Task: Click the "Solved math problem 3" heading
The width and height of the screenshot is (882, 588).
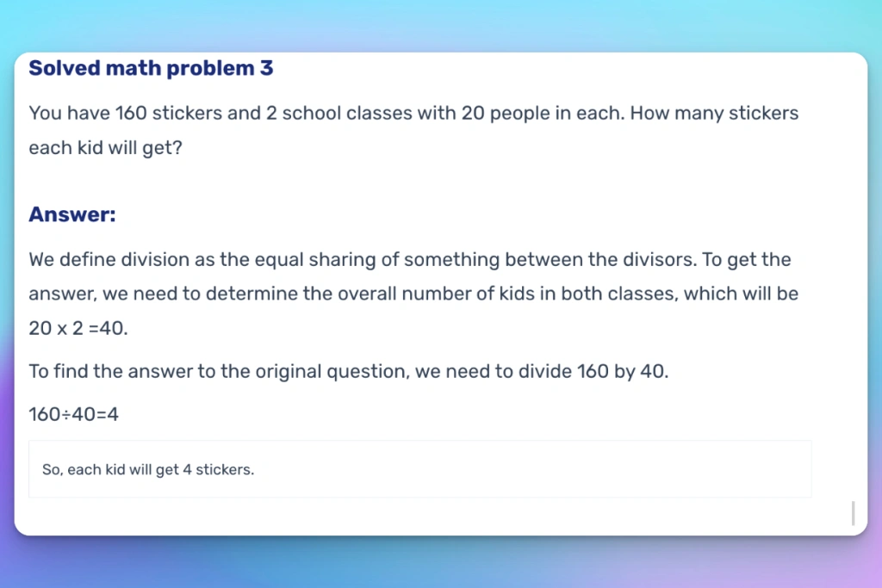Action: tap(151, 68)
